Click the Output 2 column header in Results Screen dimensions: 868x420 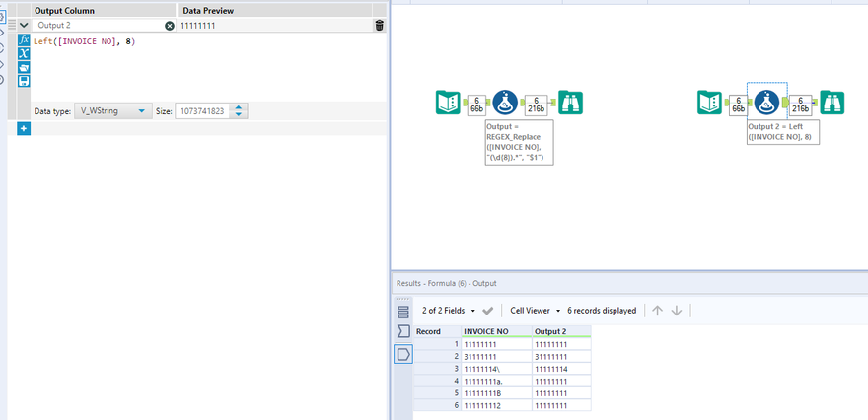561,331
